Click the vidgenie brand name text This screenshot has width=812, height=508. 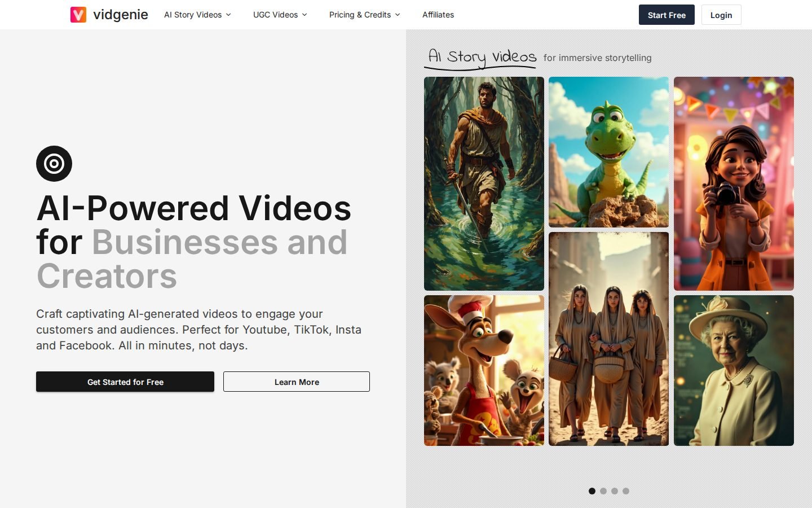point(121,15)
